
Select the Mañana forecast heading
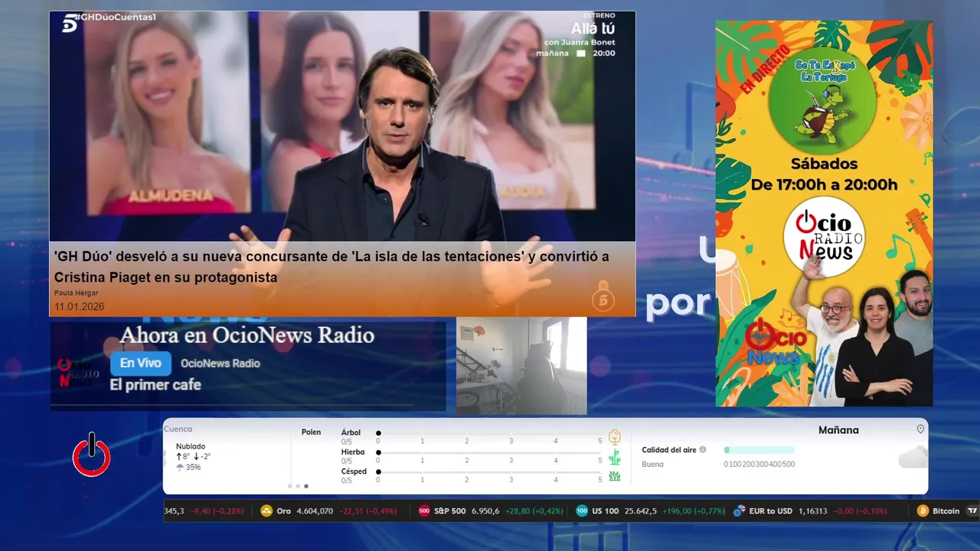[x=838, y=430]
